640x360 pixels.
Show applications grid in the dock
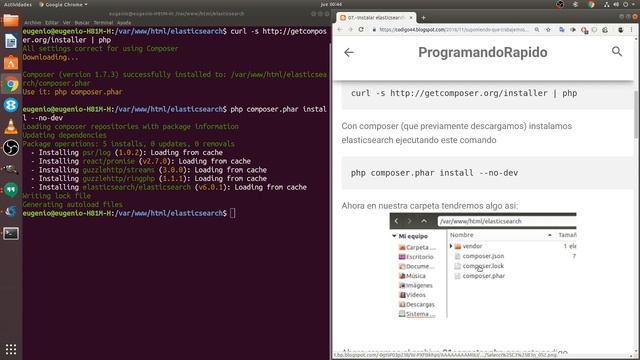click(x=11, y=349)
